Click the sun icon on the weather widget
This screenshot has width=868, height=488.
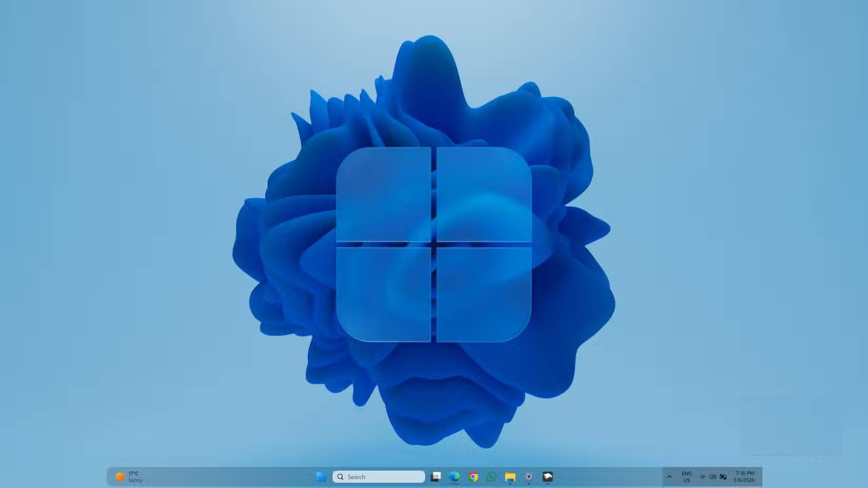120,476
